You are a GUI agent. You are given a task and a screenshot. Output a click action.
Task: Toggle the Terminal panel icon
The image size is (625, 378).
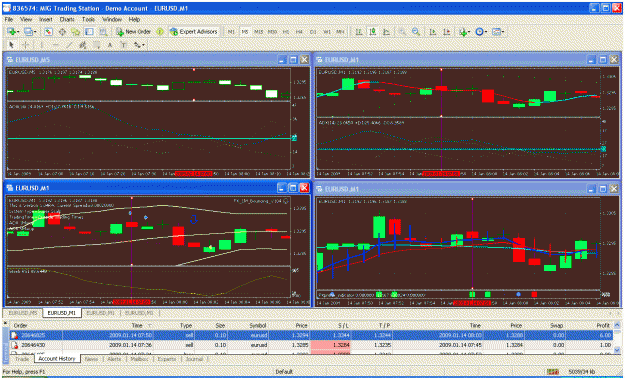[x=89, y=32]
